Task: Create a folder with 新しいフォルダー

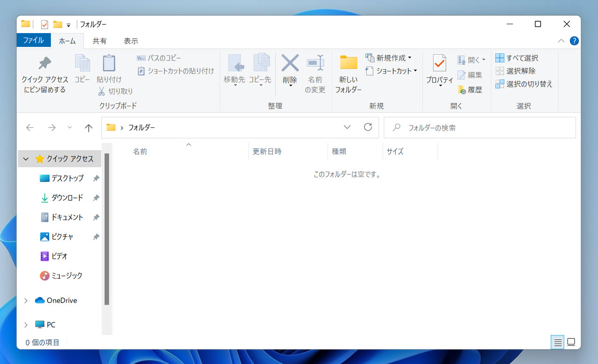Action: 349,74
